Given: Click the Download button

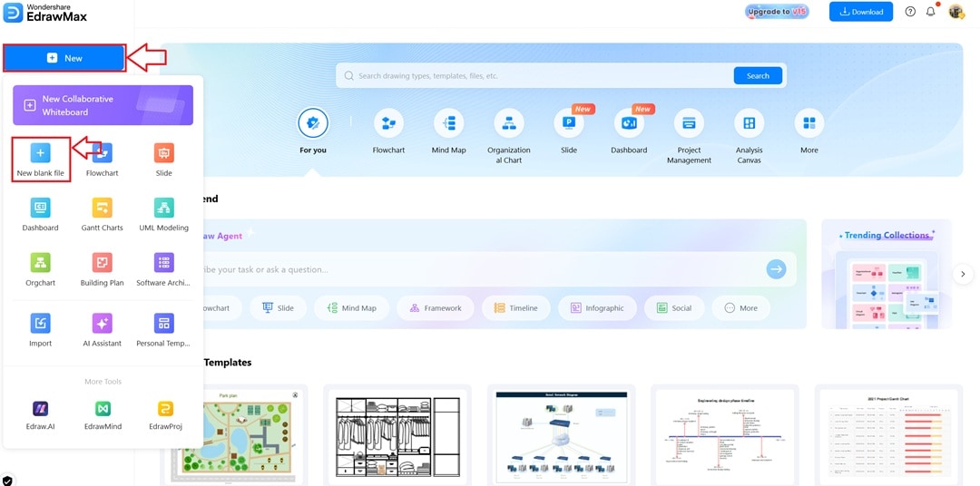Looking at the screenshot, I should 861,11.
